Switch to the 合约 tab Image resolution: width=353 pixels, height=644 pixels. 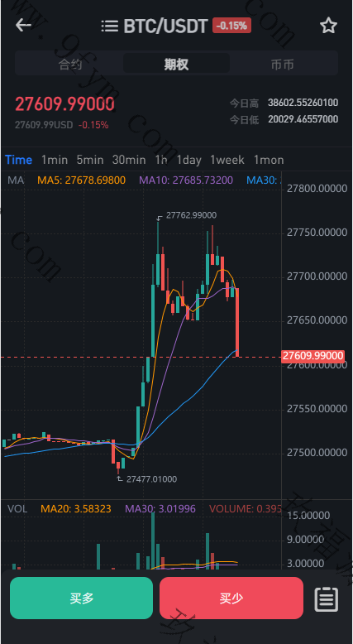point(70,64)
